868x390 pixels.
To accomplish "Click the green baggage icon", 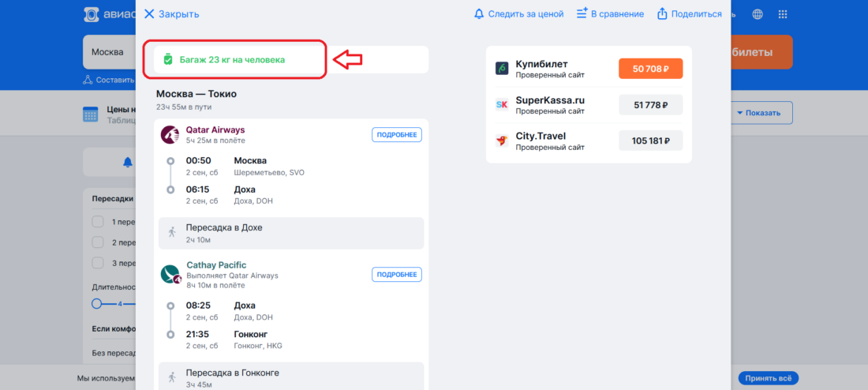I will pos(168,59).
